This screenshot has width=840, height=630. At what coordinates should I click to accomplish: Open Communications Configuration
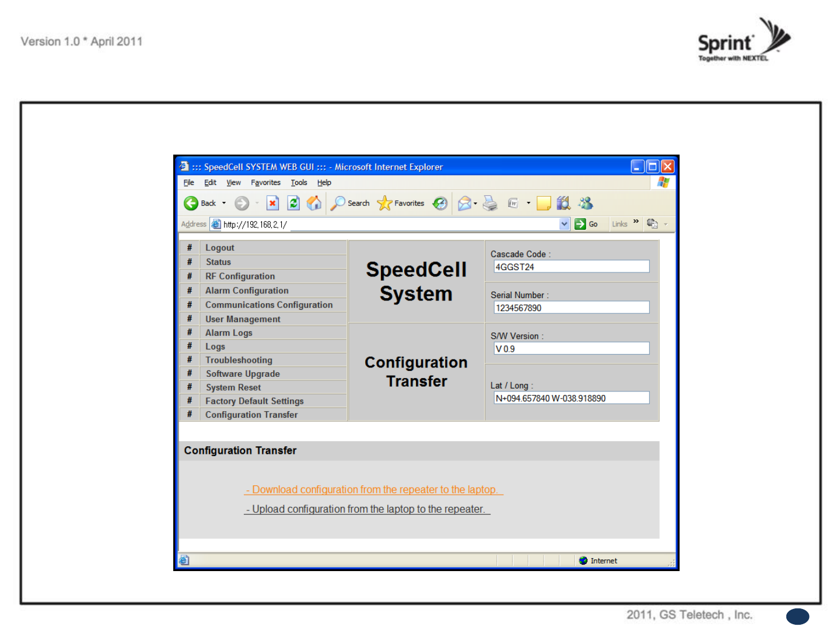[269, 305]
